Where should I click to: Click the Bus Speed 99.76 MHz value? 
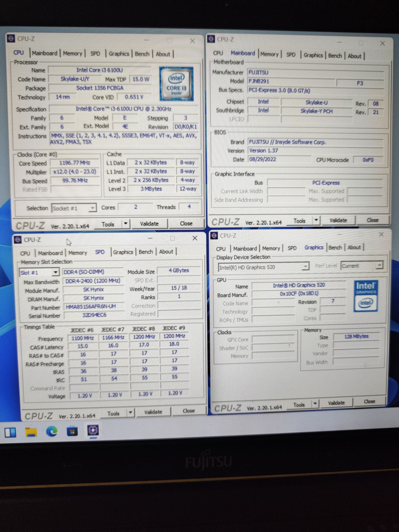tap(75, 180)
